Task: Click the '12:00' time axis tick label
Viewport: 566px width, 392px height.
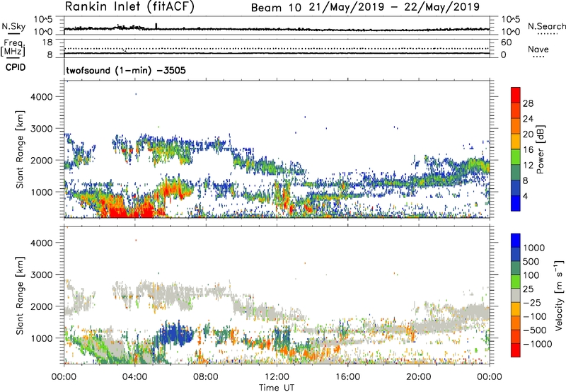Action: point(277,377)
